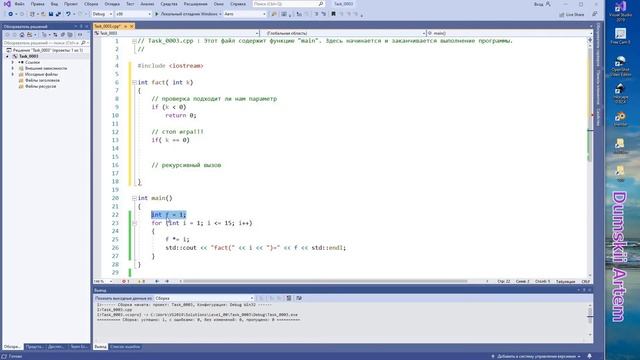
Task: Open the editor zoom level dropdown
Action: pos(103,281)
